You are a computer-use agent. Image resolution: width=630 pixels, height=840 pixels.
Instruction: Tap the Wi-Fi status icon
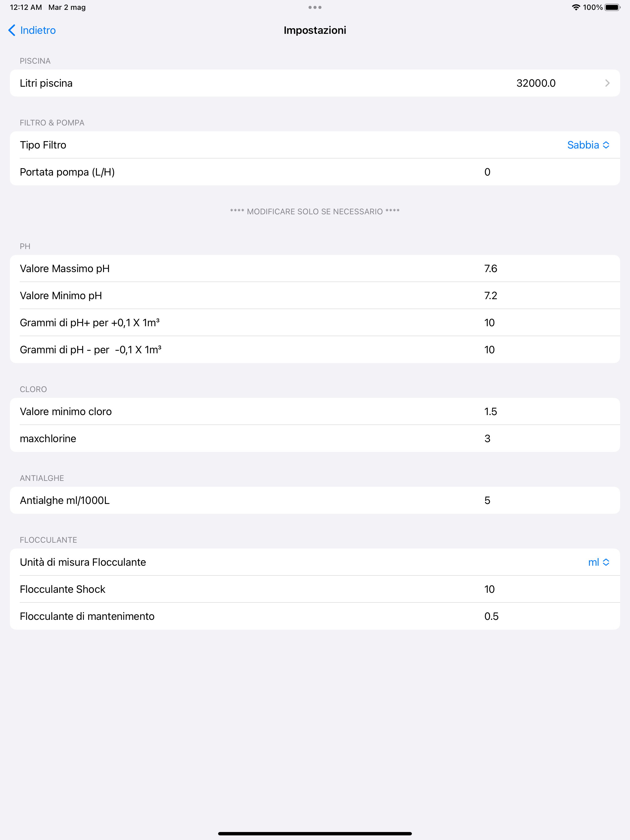pos(576,7)
